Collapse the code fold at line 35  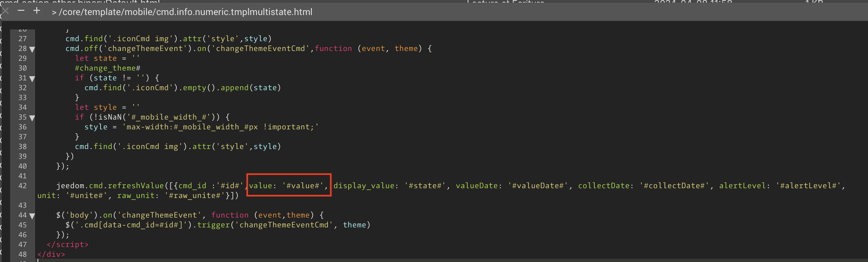click(32, 118)
